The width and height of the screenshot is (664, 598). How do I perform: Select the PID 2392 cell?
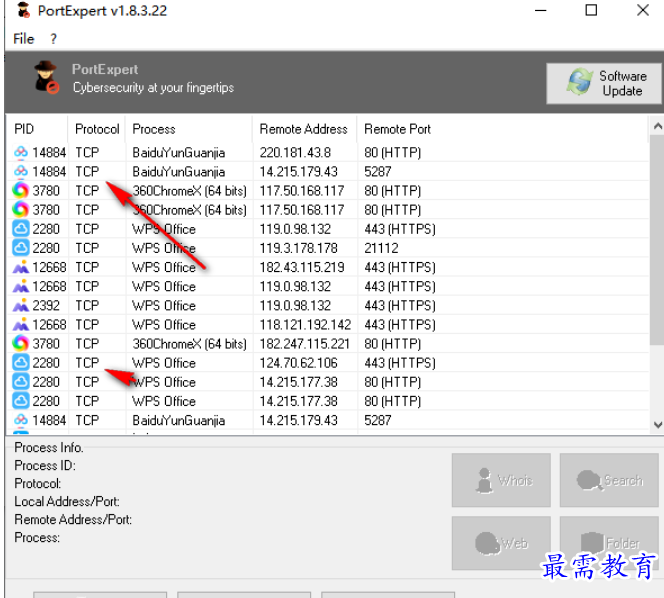pyautogui.click(x=46, y=305)
